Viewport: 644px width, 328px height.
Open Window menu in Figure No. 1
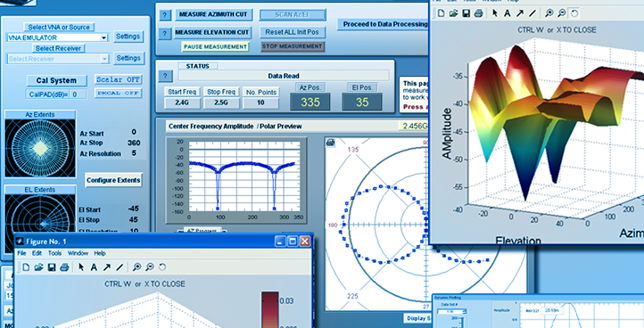(x=78, y=253)
